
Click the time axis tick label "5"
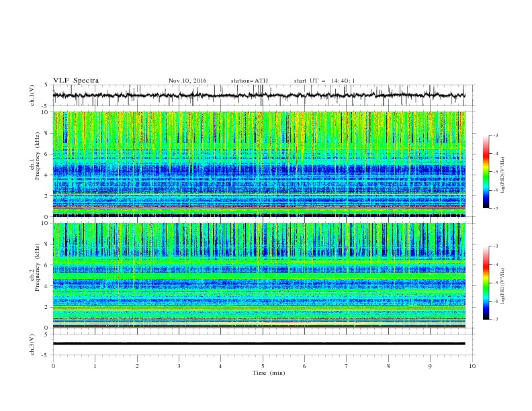click(263, 366)
